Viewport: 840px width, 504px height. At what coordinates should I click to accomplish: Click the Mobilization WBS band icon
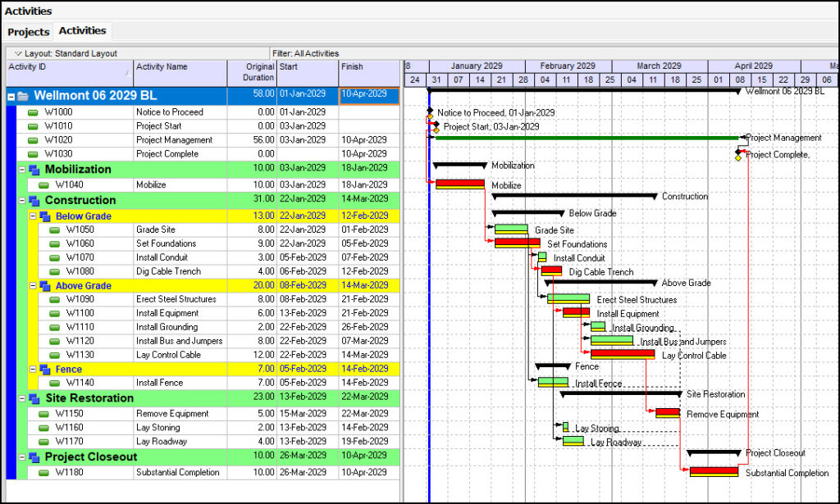click(x=34, y=170)
